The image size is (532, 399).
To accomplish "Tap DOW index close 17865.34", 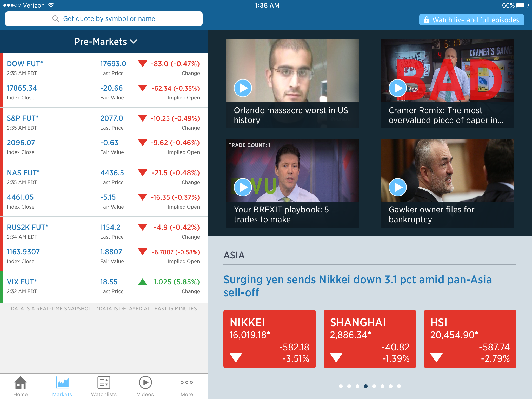I will click(x=22, y=88).
